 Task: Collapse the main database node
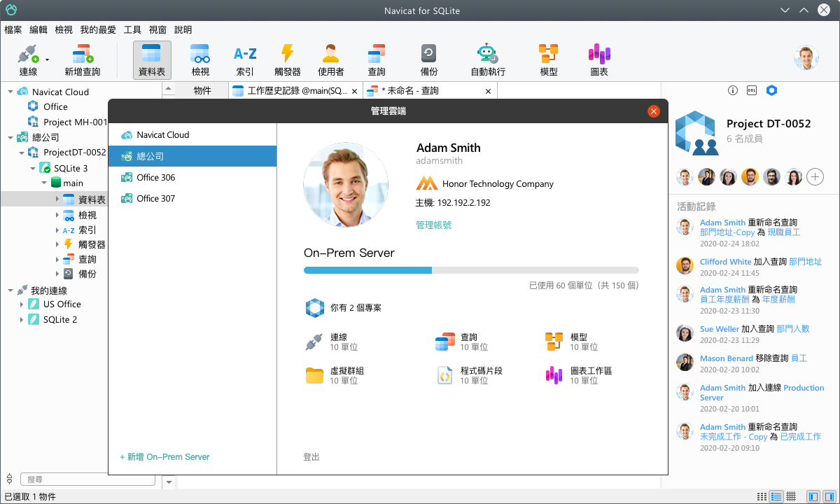pos(44,183)
